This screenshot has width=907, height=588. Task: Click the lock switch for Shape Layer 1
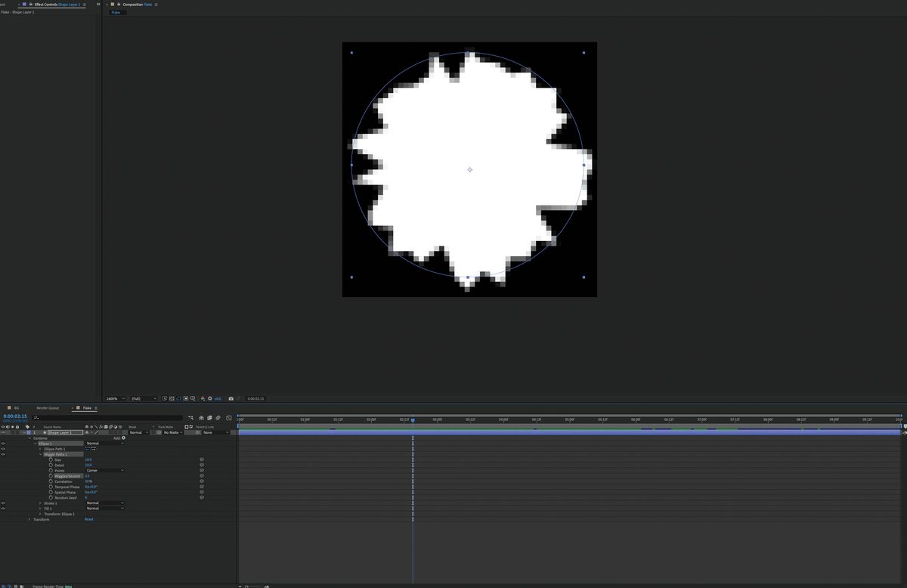click(x=17, y=432)
